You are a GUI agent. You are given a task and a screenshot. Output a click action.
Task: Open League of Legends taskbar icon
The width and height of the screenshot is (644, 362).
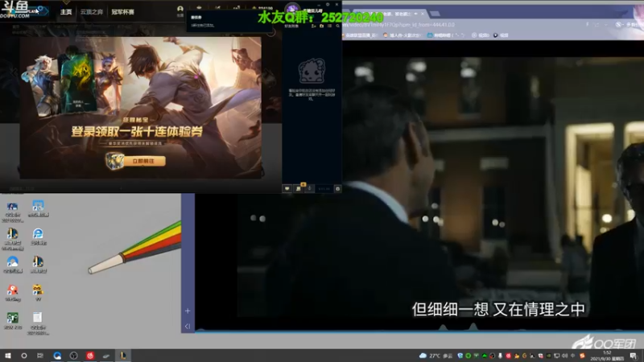[x=123, y=356]
